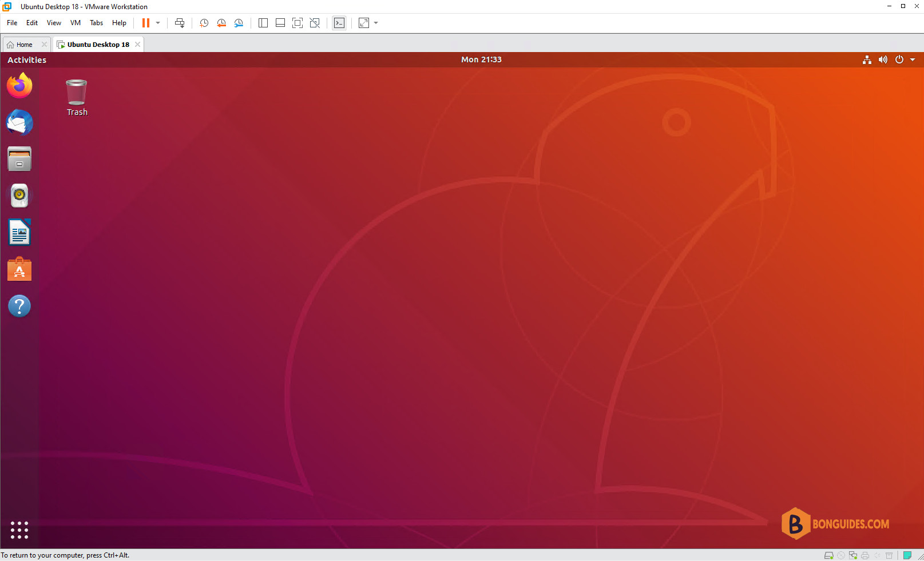Click the power icon in Ubuntu top bar
924x561 pixels.
click(x=899, y=59)
